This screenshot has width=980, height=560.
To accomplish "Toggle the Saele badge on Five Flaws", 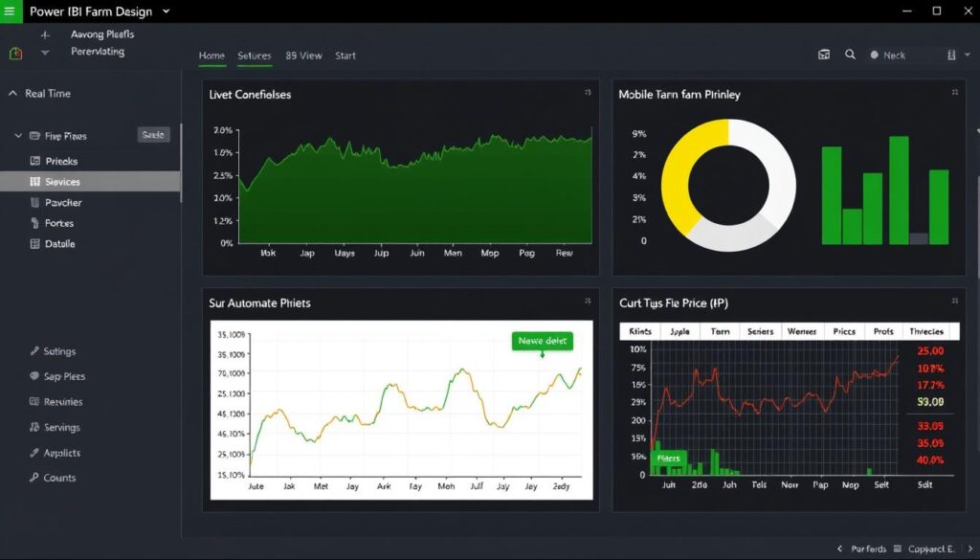I will (153, 135).
